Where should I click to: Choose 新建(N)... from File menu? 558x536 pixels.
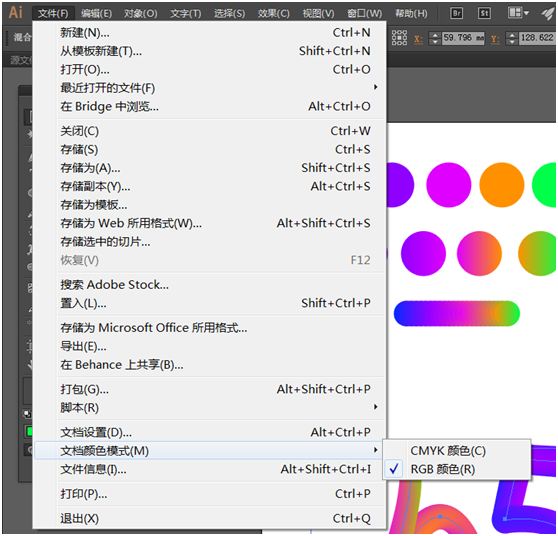pos(210,33)
